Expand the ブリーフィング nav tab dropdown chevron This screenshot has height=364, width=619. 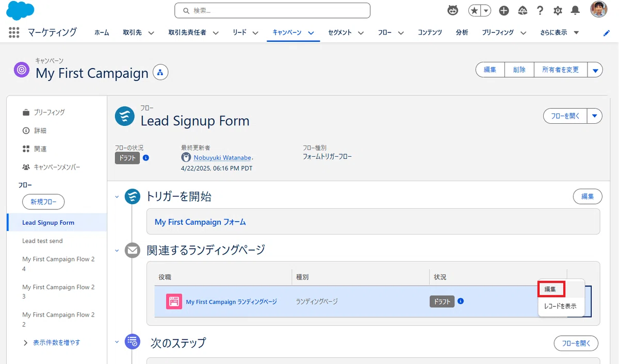[x=523, y=33]
